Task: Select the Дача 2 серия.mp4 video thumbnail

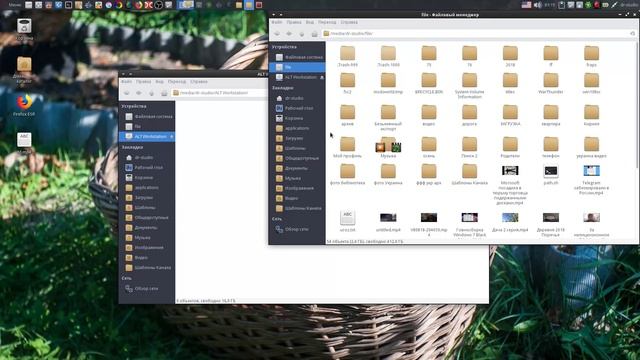Action: click(x=510, y=218)
